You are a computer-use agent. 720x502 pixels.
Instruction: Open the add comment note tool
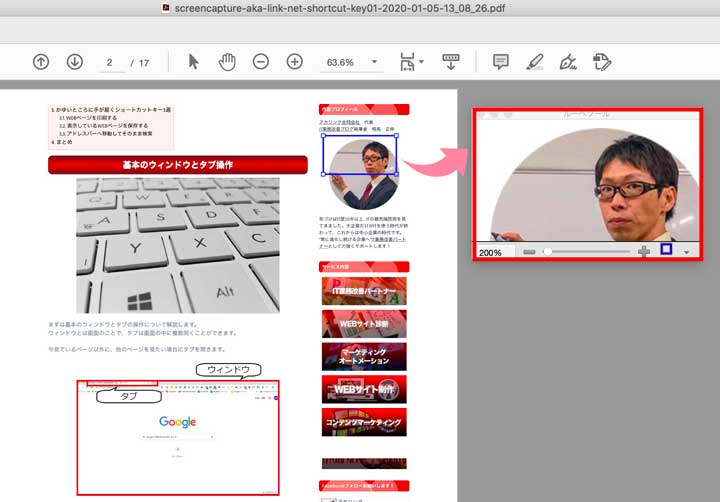click(x=501, y=62)
